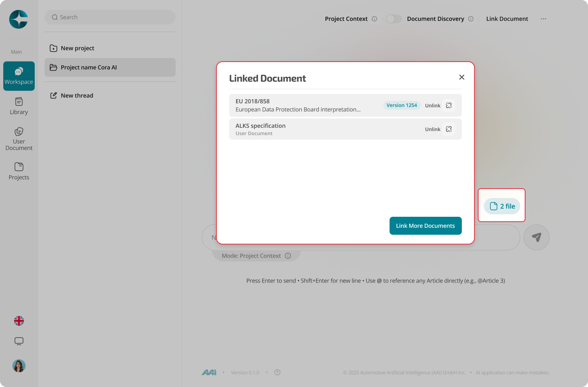588x387 pixels.
Task: Click the search magnifier icon
Action: pos(55,17)
